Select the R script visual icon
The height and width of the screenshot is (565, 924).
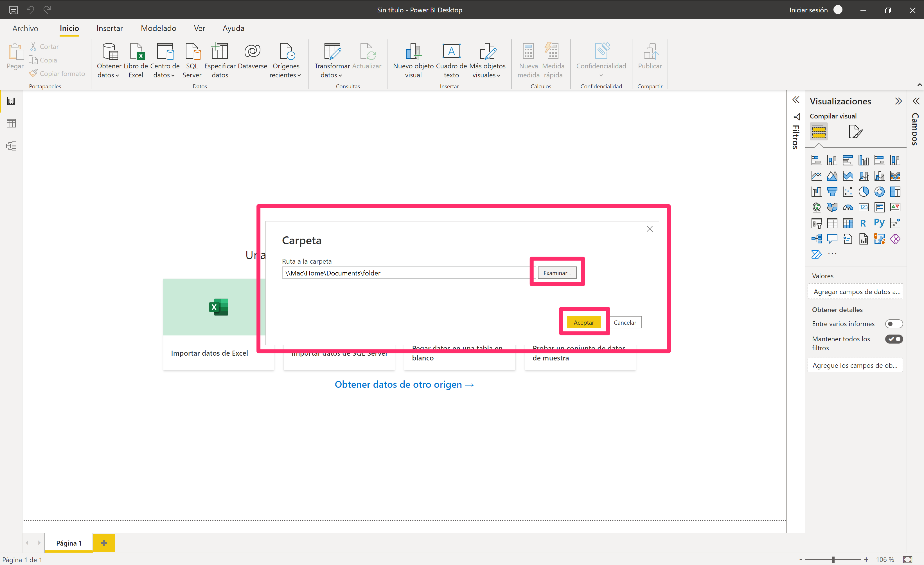click(x=864, y=223)
